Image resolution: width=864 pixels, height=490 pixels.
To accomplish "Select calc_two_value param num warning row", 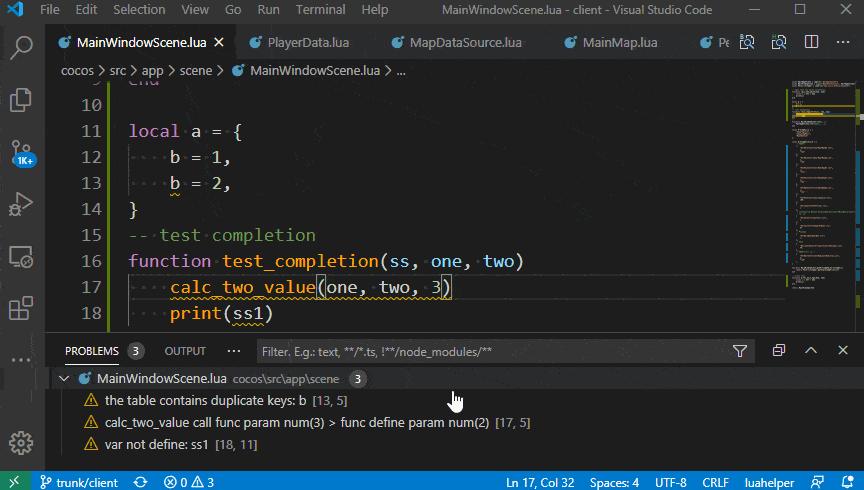I will click(455, 423).
